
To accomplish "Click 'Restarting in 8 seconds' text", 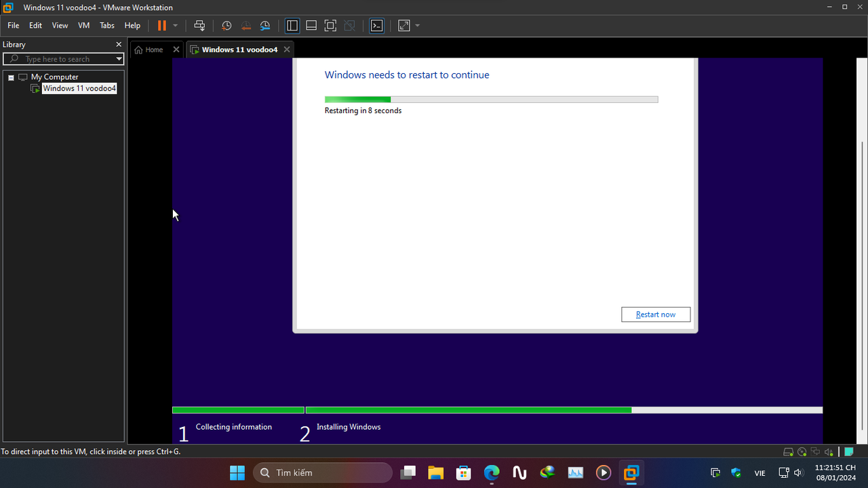I will pos(363,110).
